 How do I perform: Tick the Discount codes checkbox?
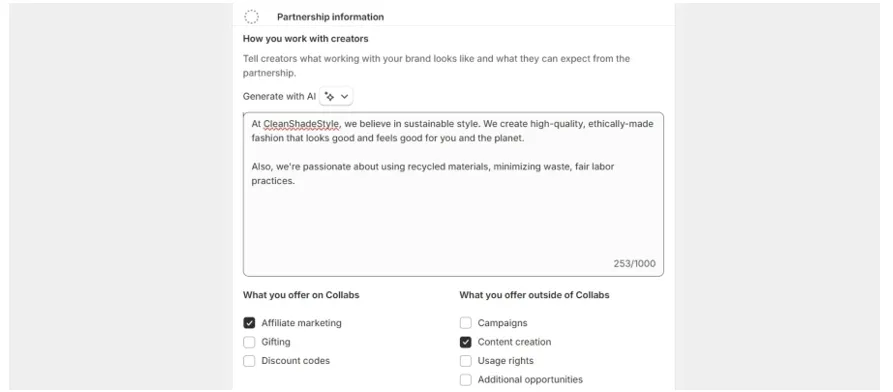pos(249,361)
